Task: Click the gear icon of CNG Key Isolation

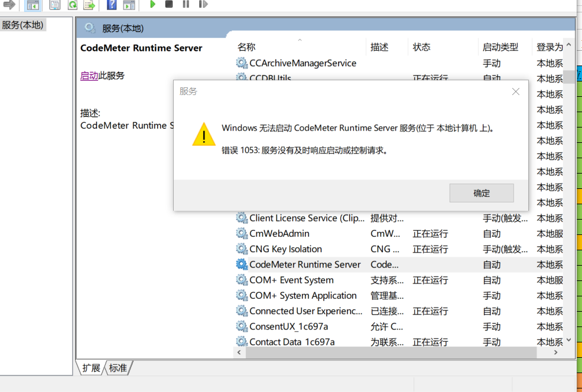Action: click(x=242, y=249)
